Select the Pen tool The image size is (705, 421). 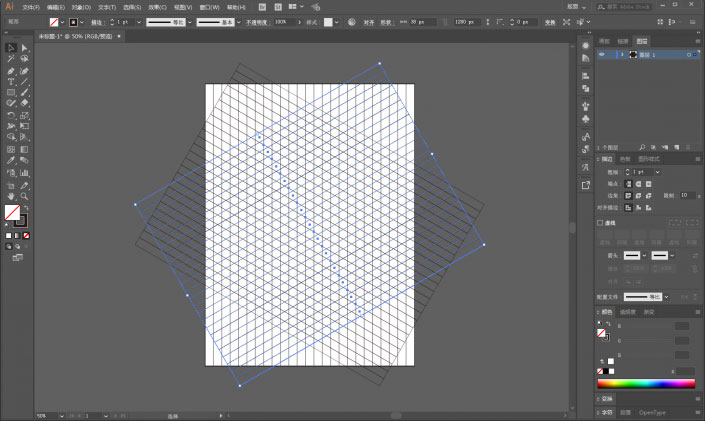(x=11, y=71)
